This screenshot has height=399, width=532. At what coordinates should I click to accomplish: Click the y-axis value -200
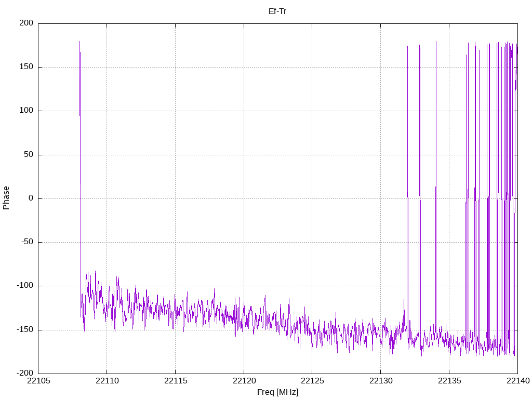[25, 373]
